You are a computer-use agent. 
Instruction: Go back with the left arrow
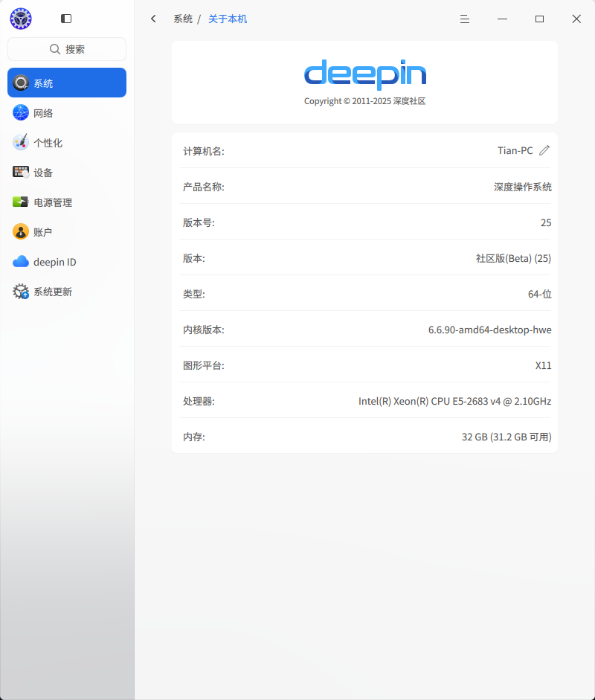(x=153, y=19)
